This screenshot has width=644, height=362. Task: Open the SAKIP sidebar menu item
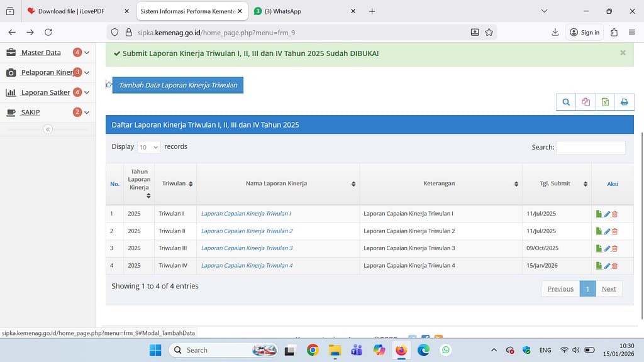pos(30,112)
